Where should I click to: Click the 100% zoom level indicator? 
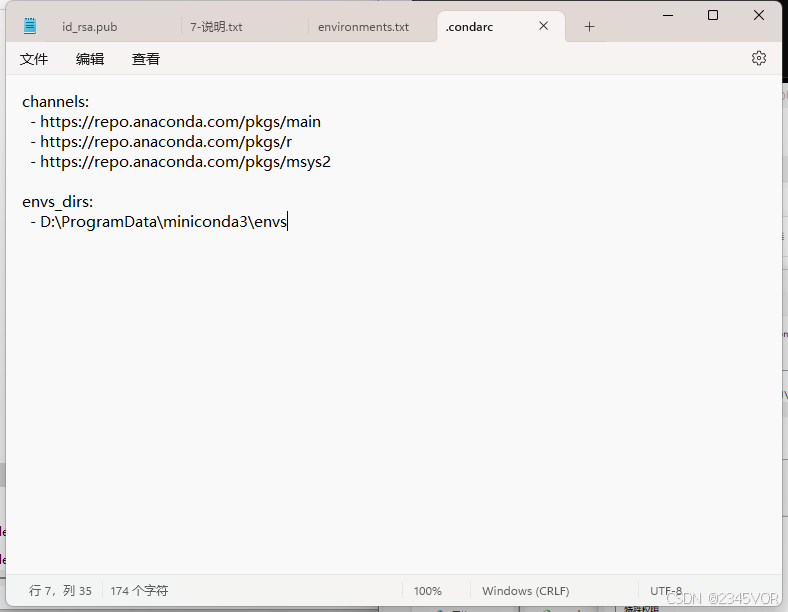pyautogui.click(x=428, y=591)
